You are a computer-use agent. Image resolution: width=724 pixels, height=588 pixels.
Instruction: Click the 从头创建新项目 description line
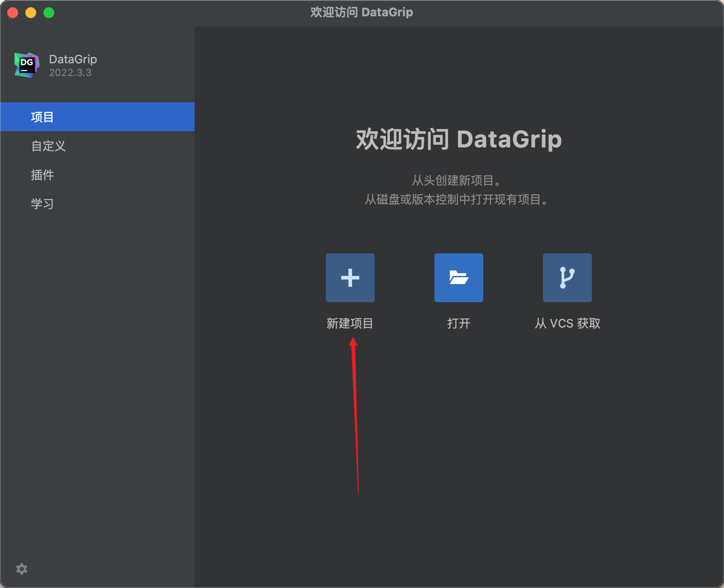(x=457, y=180)
